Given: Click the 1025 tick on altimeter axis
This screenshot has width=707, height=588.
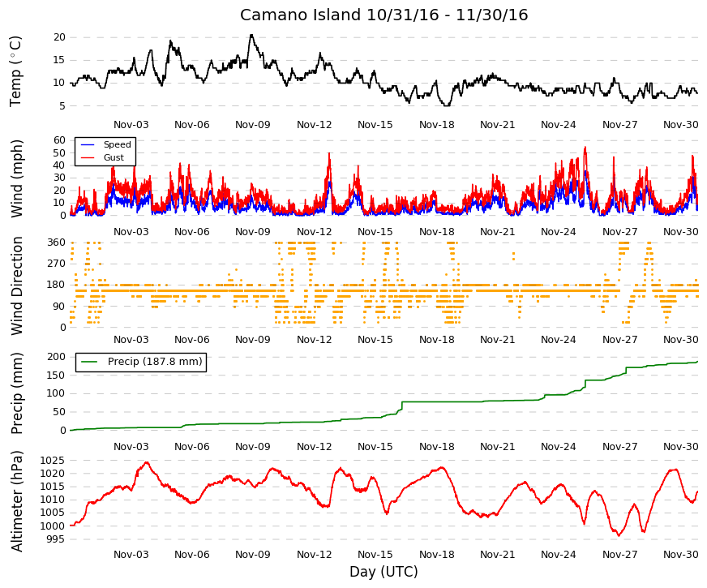Looking at the screenshot, I should pyautogui.click(x=53, y=461).
